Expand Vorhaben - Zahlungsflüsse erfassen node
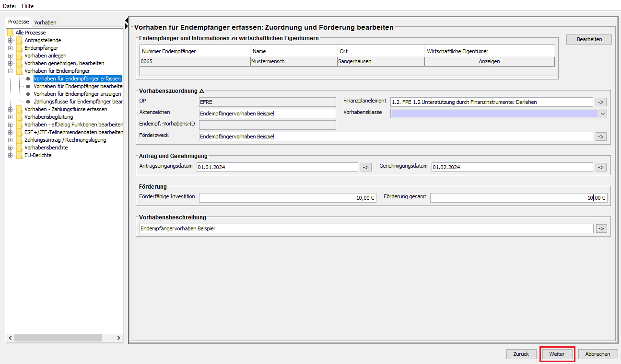 tap(10, 109)
